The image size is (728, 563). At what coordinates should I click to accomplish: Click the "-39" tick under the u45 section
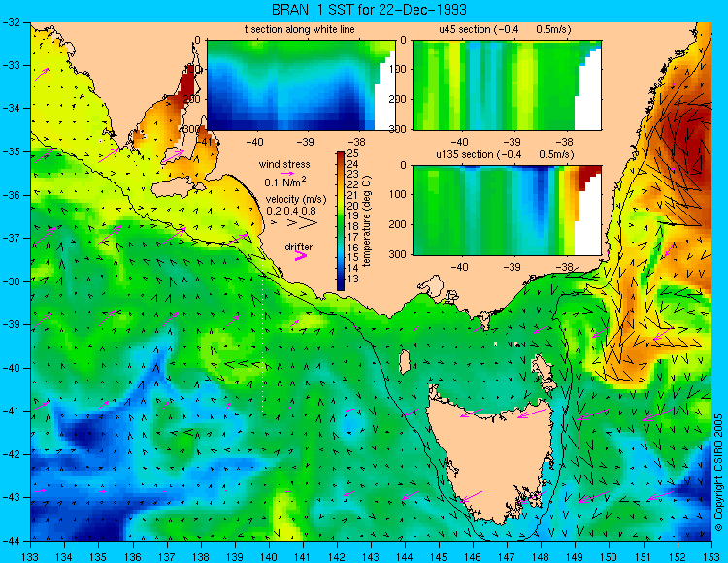513,142
